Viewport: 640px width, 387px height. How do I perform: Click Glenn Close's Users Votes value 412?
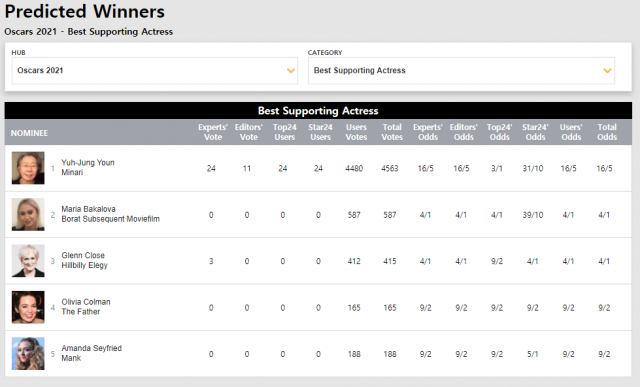coord(354,261)
